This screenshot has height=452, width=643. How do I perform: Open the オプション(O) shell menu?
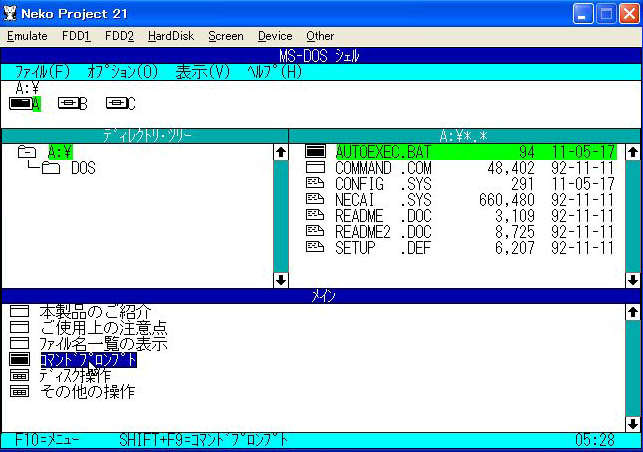123,72
